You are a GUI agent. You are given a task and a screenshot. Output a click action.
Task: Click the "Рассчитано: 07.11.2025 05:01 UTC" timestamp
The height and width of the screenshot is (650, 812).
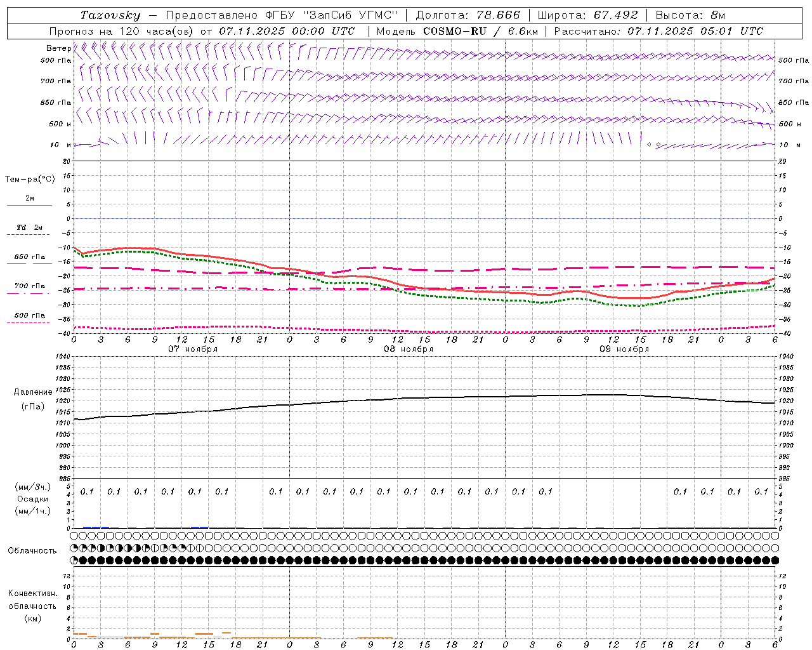[658, 31]
